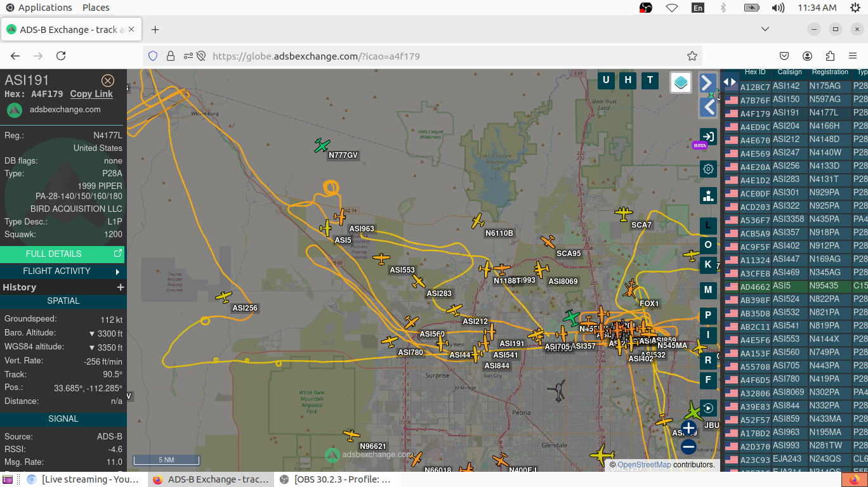Zoom in the map with plus button
Image resolution: width=868 pixels, height=487 pixels.
point(688,428)
